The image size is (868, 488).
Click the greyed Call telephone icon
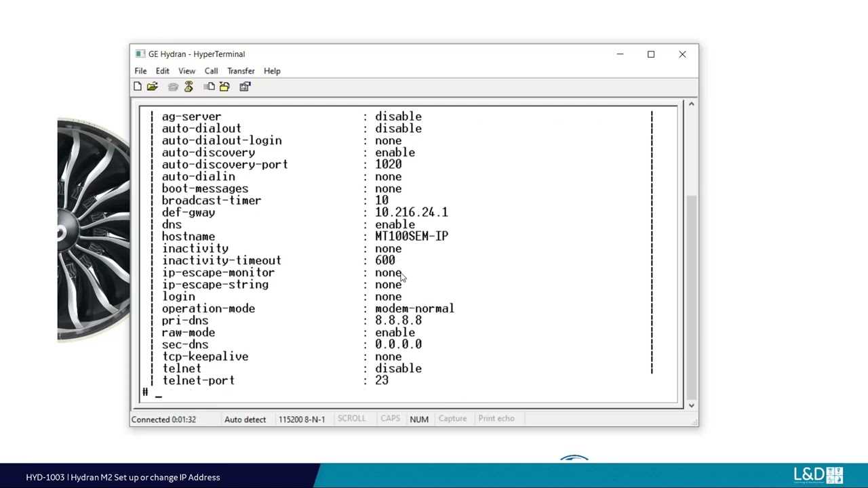(173, 87)
